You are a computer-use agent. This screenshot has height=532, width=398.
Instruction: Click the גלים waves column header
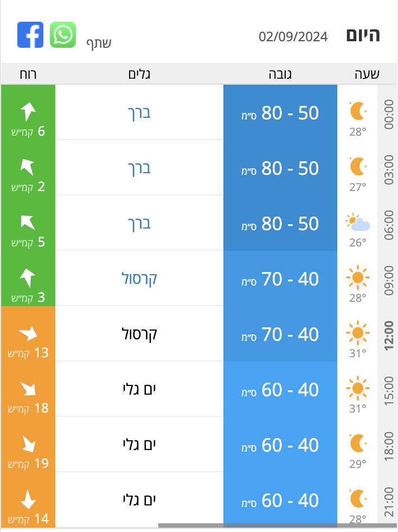(x=139, y=74)
